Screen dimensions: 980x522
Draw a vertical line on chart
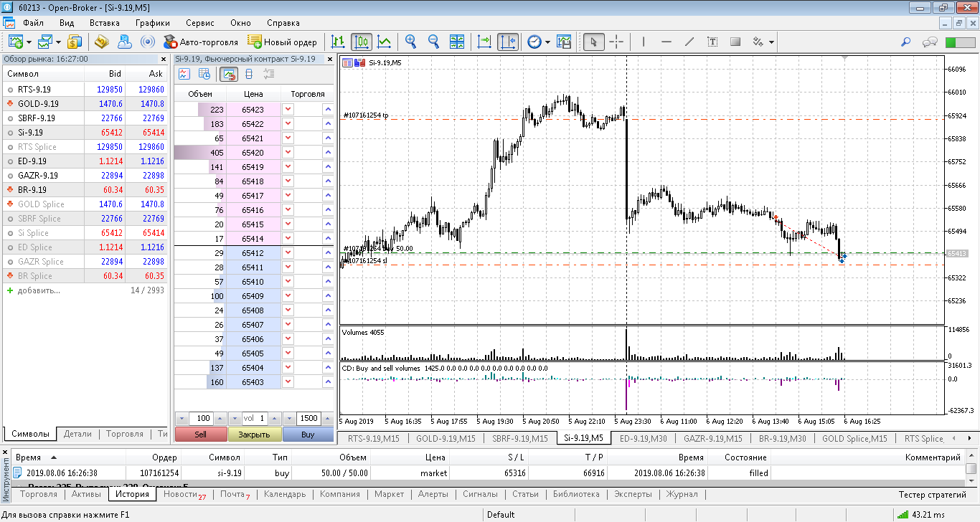click(x=643, y=42)
